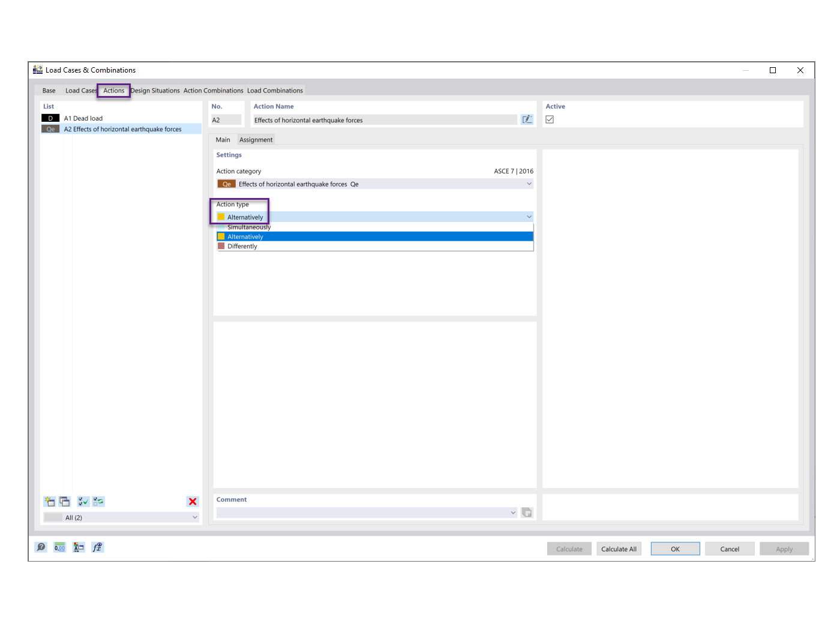Uncheck the Active checkbox

click(550, 119)
